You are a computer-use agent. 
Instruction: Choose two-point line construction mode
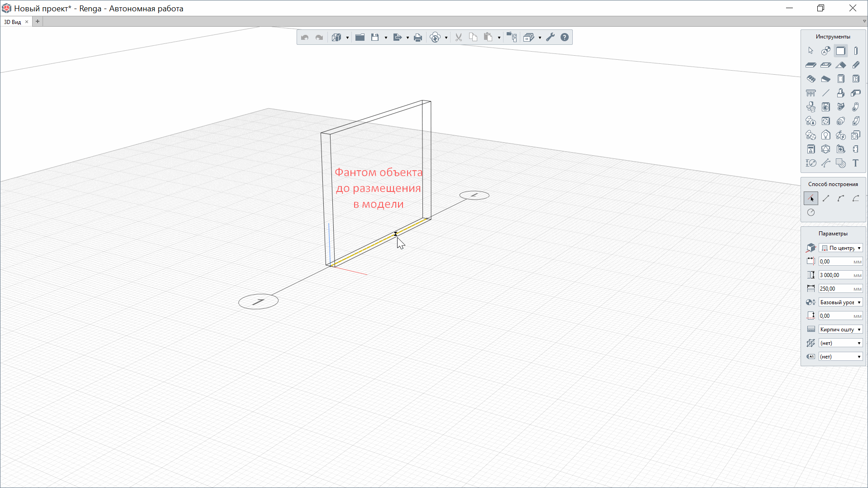[x=825, y=198]
